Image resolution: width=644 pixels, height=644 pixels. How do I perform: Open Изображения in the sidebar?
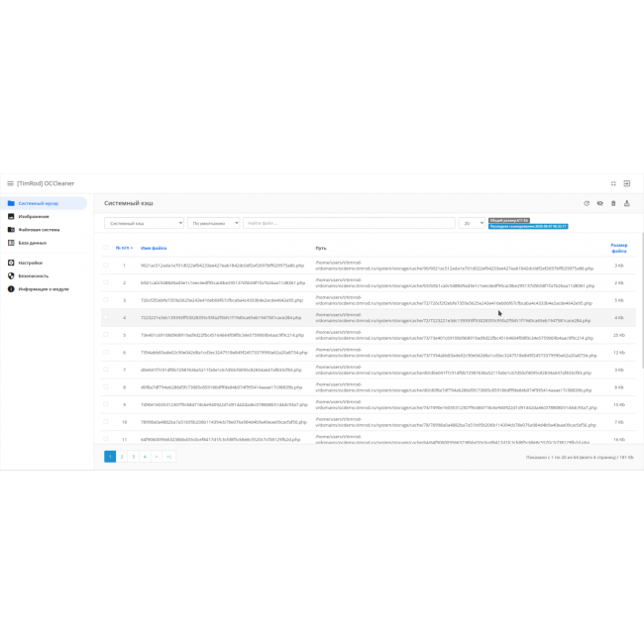(x=33, y=216)
